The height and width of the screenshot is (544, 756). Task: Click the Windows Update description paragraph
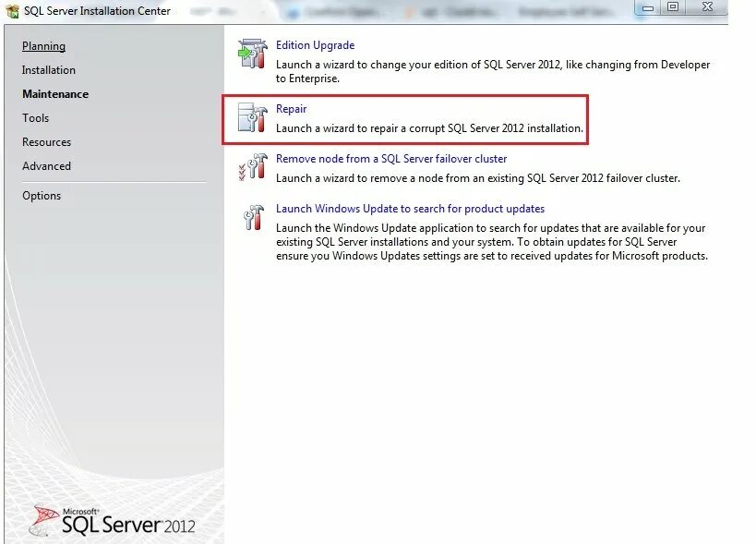pos(492,242)
